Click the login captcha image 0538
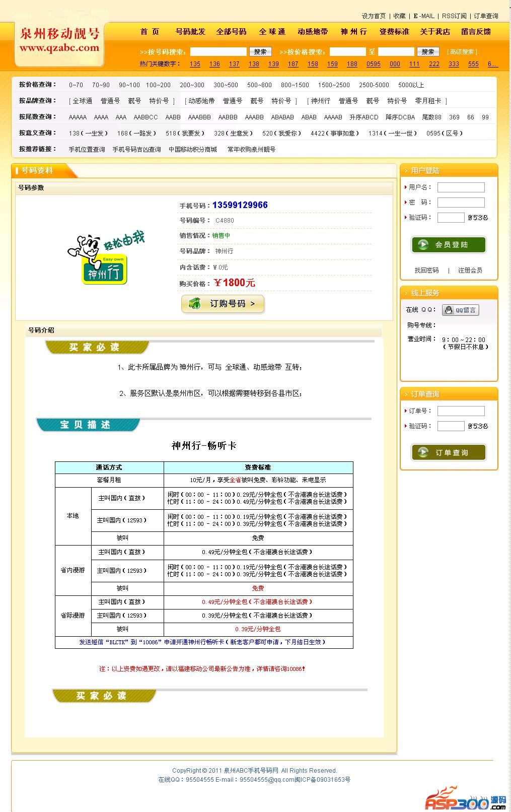 point(478,218)
